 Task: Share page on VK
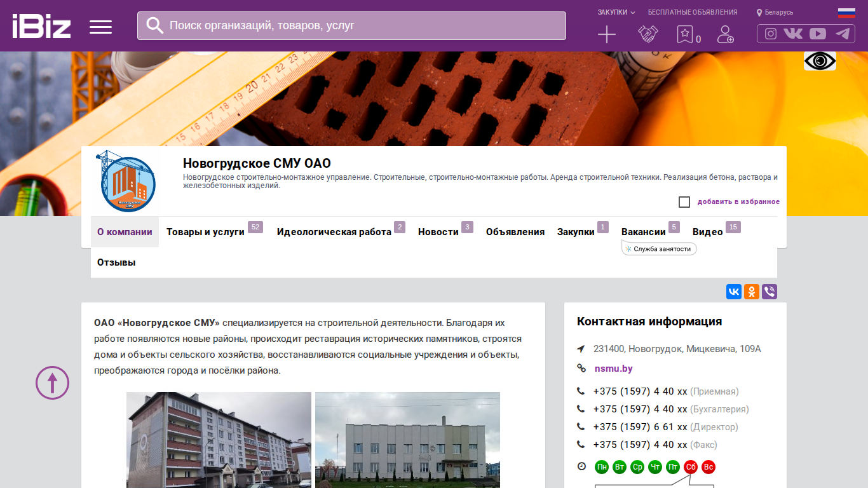tap(734, 292)
